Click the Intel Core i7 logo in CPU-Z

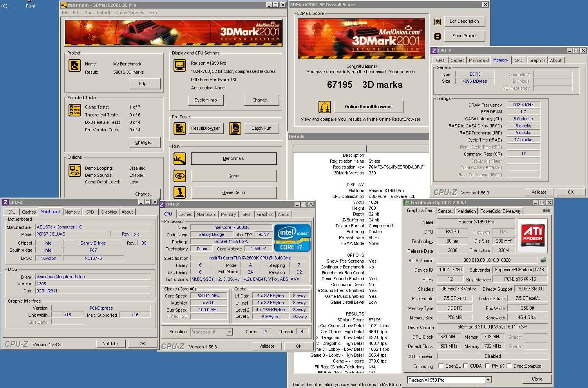click(x=292, y=238)
